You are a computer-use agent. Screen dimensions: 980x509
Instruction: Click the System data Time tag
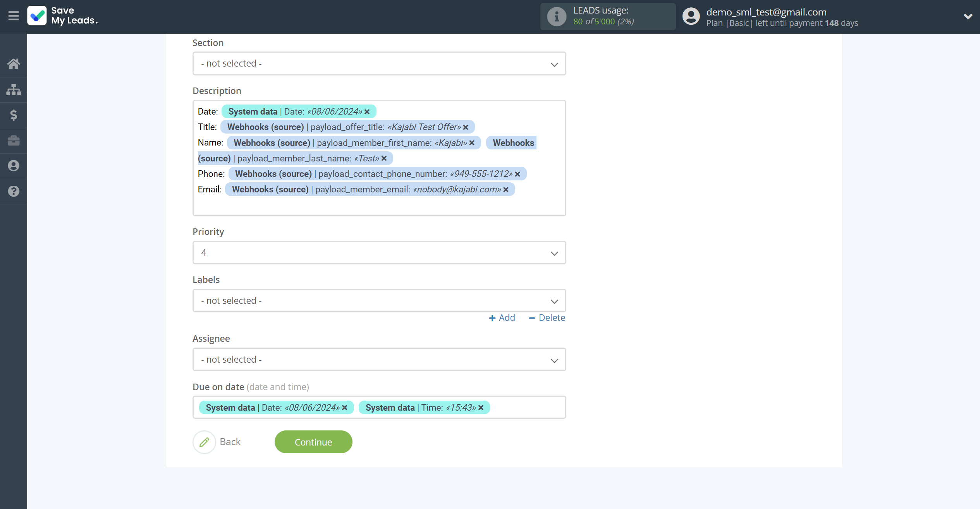click(x=424, y=408)
